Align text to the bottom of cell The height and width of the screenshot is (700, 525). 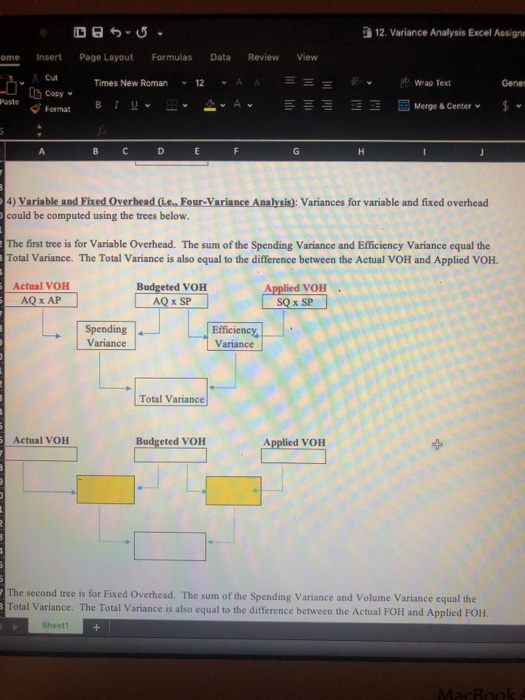pyautogui.click(x=327, y=83)
